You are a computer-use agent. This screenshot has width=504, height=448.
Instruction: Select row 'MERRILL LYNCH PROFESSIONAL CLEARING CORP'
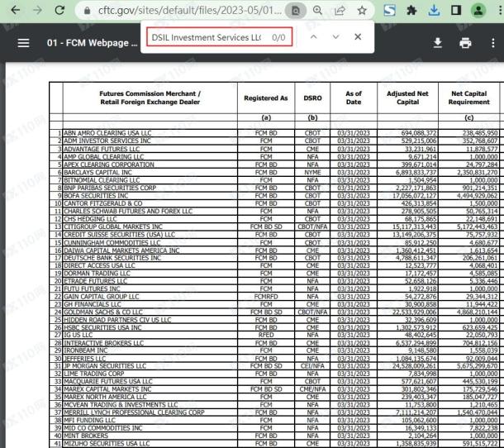pos(274,412)
